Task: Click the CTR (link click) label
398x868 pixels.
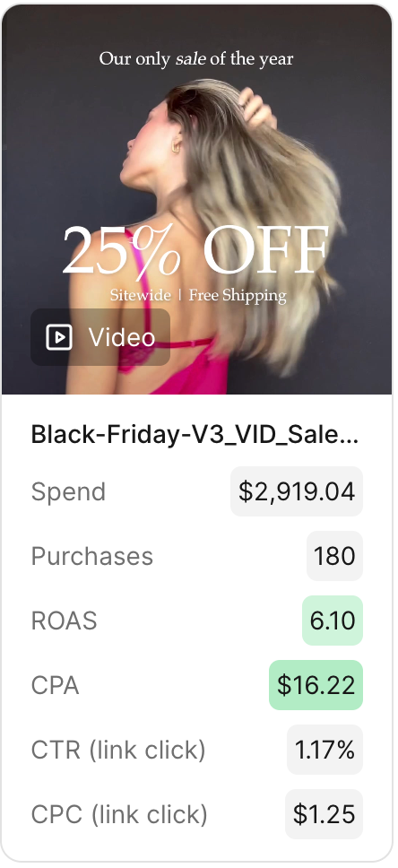Action: 118,751
